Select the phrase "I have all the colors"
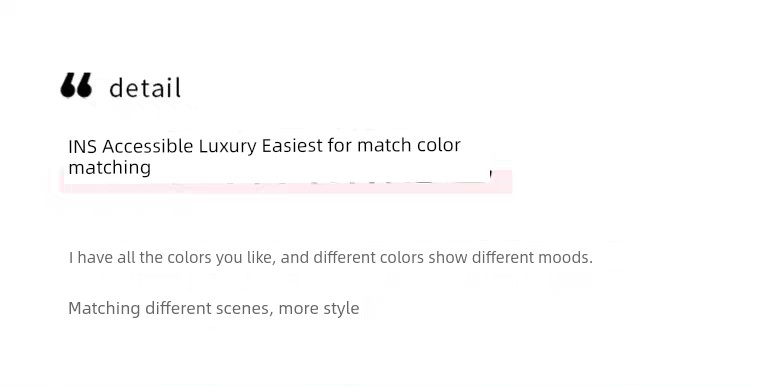The height and width of the screenshot is (386, 758). click(140, 257)
